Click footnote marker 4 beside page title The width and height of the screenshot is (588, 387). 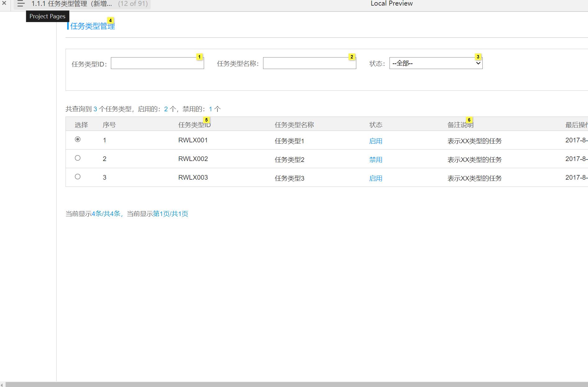tap(110, 21)
